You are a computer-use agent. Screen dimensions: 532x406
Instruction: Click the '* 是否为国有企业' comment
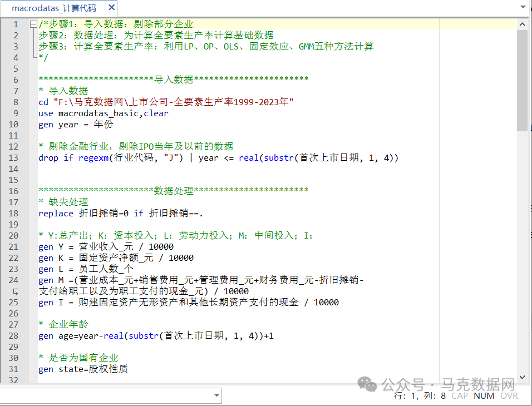78,358
